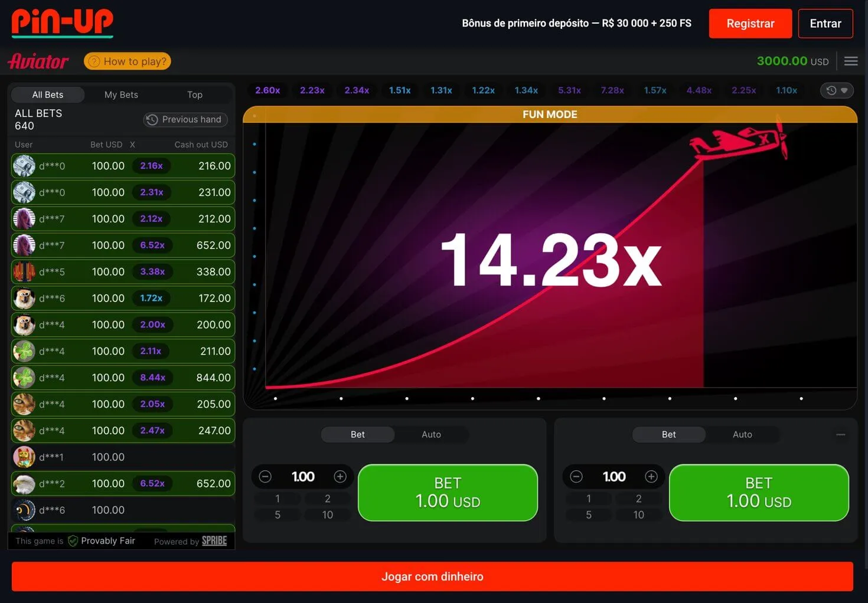Screen dimensions: 868x603
Task: Open the How to play? help
Action: coord(128,61)
